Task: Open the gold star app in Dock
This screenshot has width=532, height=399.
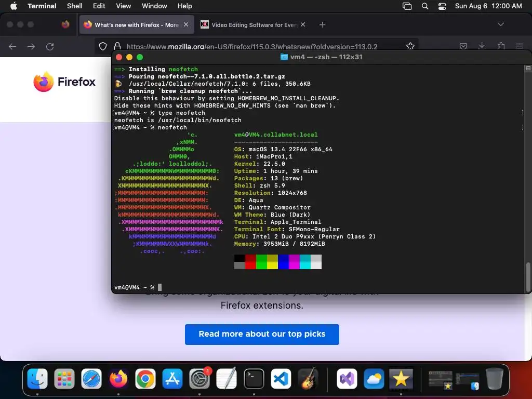Action: pyautogui.click(x=401, y=379)
